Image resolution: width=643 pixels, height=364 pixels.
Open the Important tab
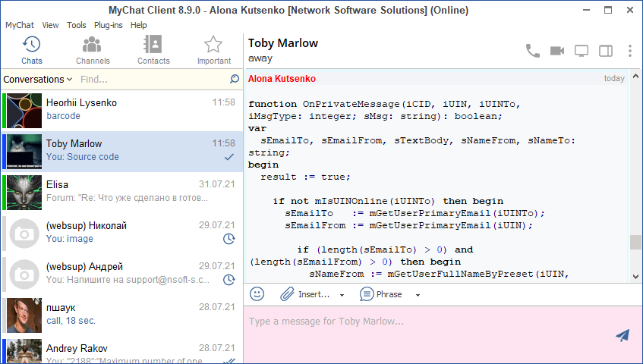pyautogui.click(x=213, y=50)
